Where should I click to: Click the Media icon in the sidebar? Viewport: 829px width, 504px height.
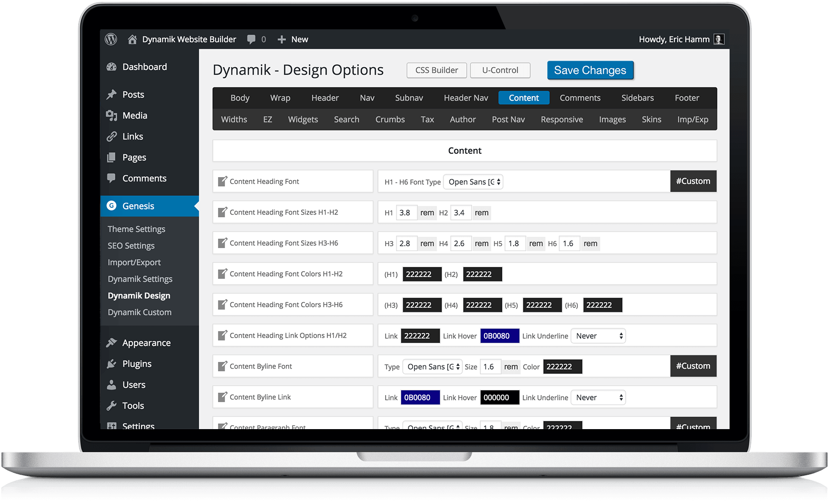pyautogui.click(x=111, y=116)
